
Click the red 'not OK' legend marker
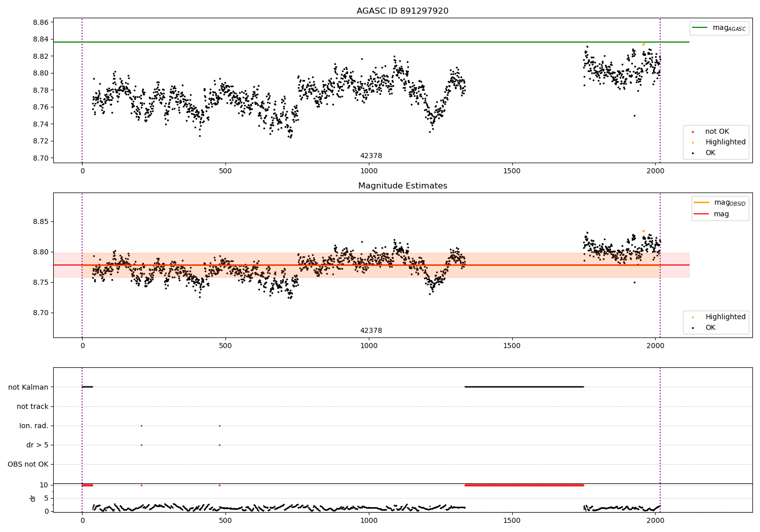(693, 132)
